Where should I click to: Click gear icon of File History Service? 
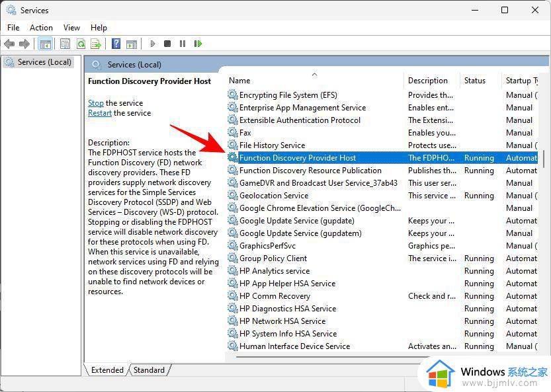[232, 145]
